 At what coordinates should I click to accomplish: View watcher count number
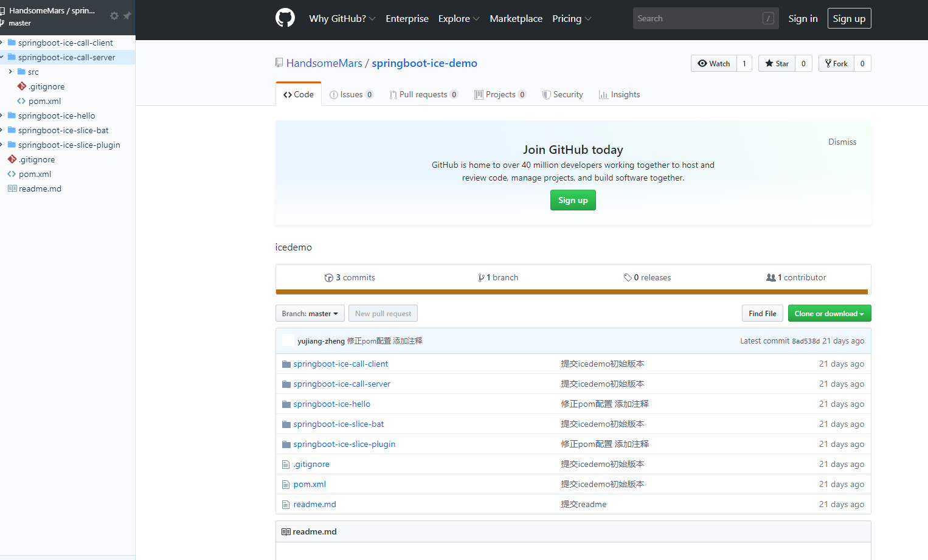[x=744, y=63]
